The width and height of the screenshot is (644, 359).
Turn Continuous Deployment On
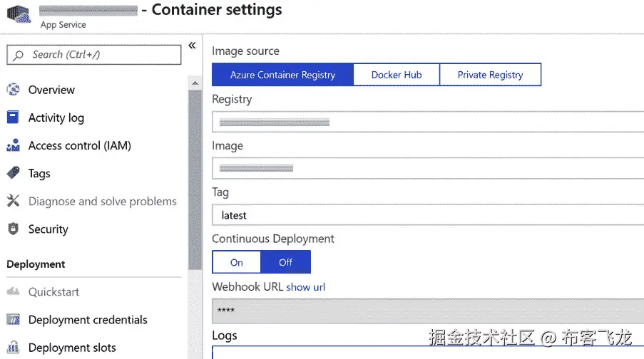tap(237, 262)
